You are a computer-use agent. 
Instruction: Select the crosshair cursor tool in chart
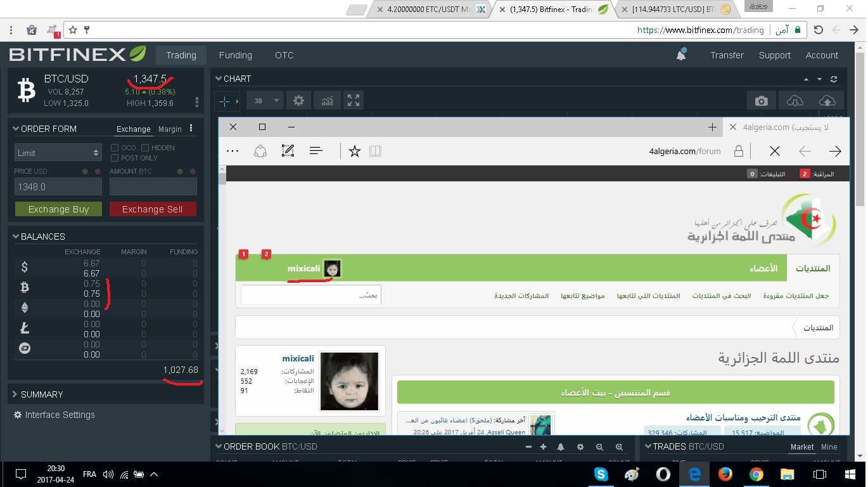(224, 101)
